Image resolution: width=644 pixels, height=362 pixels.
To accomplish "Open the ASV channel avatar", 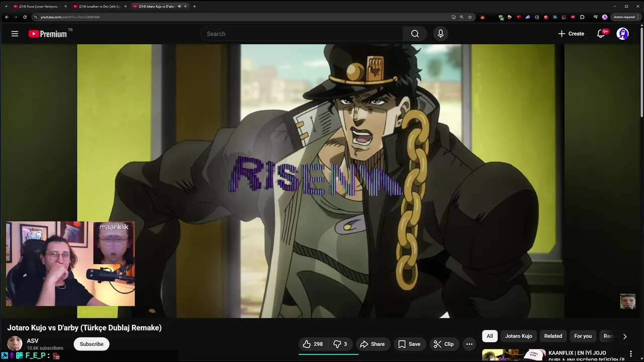I will click(15, 344).
